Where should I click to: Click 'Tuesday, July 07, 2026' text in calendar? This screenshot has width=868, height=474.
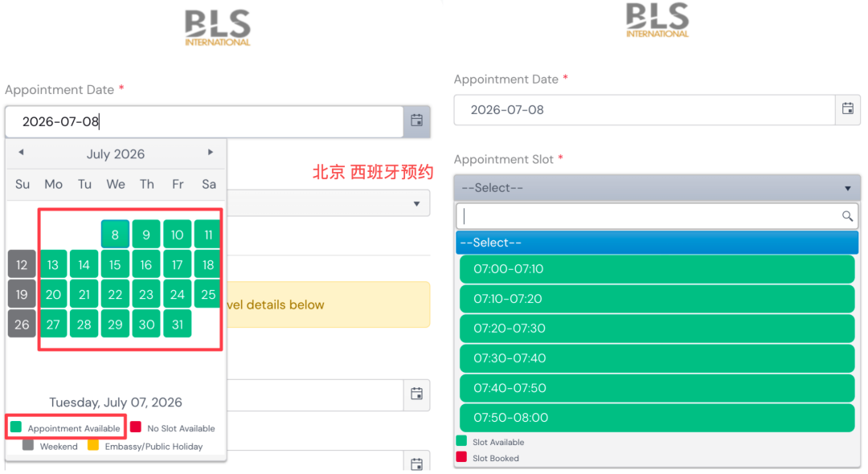click(x=115, y=402)
